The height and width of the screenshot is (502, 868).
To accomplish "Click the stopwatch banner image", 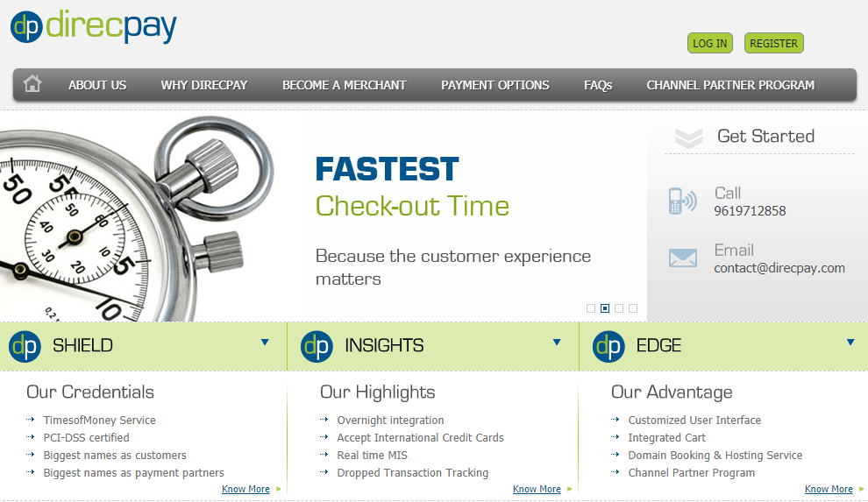I will pos(137,219).
